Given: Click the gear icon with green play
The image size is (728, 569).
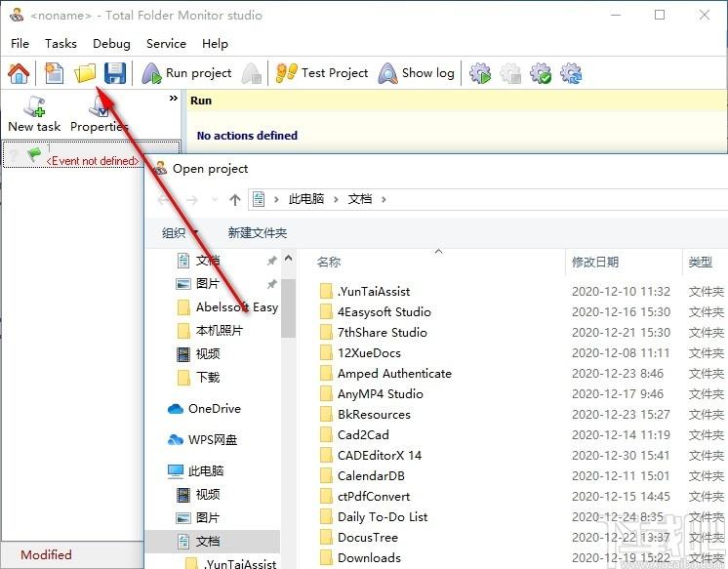Looking at the screenshot, I should pyautogui.click(x=480, y=73).
